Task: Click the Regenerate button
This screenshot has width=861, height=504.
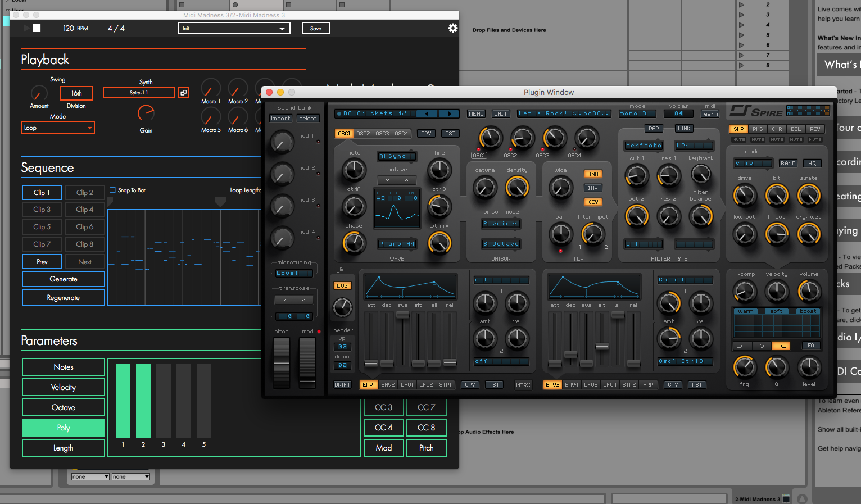Action: [x=64, y=298]
